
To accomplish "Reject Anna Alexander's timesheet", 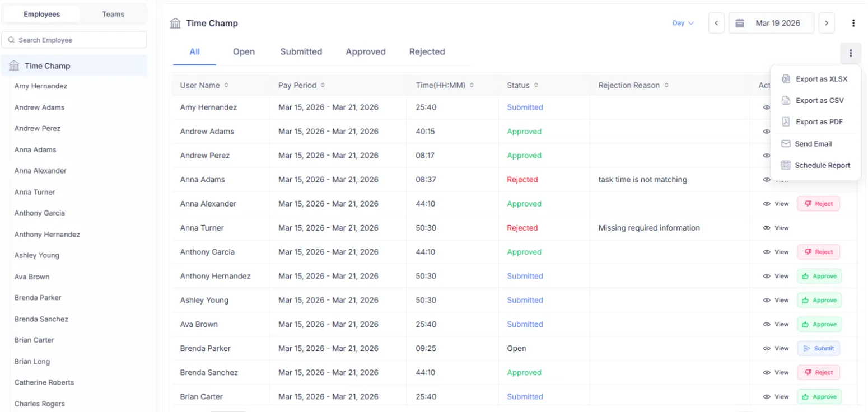I will tap(818, 204).
